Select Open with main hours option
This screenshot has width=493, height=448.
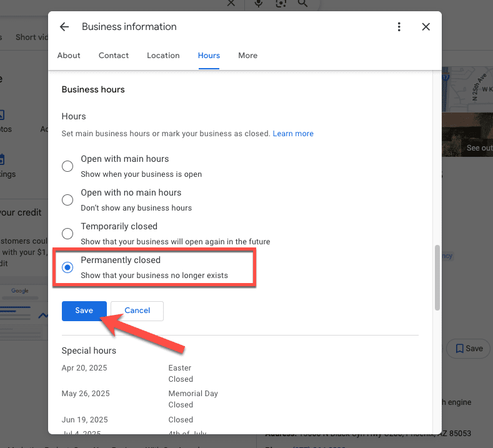point(67,166)
